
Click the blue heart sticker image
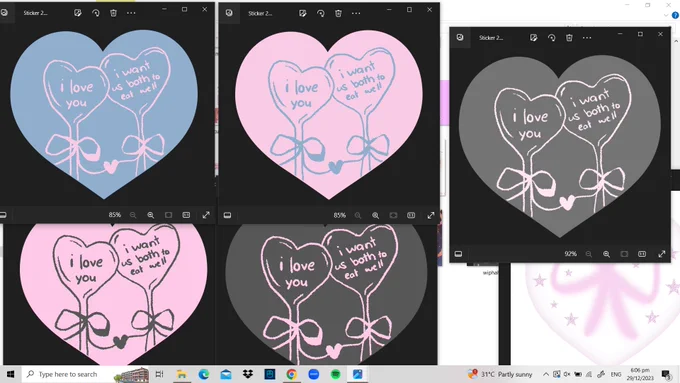coord(104,115)
